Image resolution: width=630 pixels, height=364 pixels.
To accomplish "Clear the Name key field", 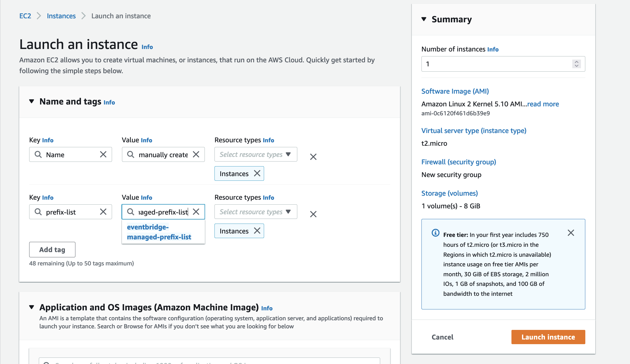I will coord(103,154).
